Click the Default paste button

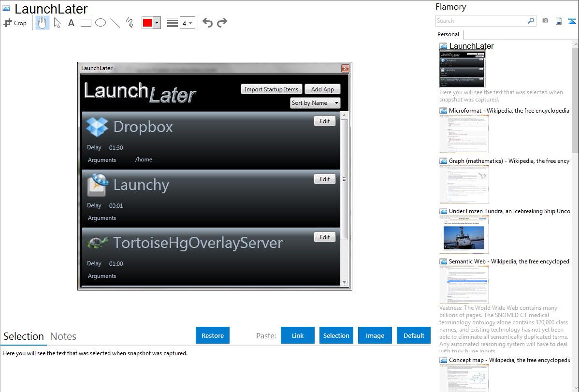coord(414,335)
